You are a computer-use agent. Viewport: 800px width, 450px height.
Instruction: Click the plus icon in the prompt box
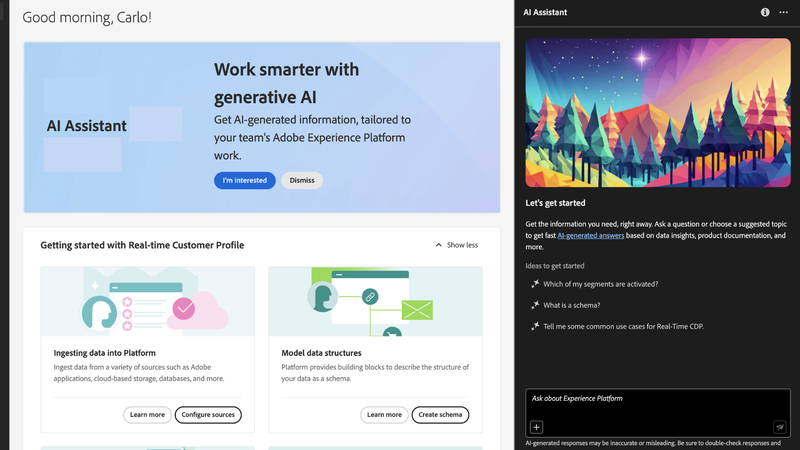pos(536,427)
